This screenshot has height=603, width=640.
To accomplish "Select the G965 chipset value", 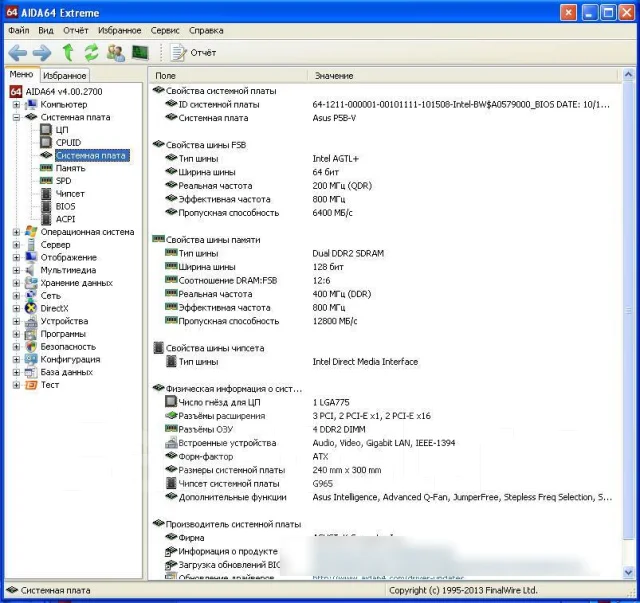I will [x=322, y=483].
